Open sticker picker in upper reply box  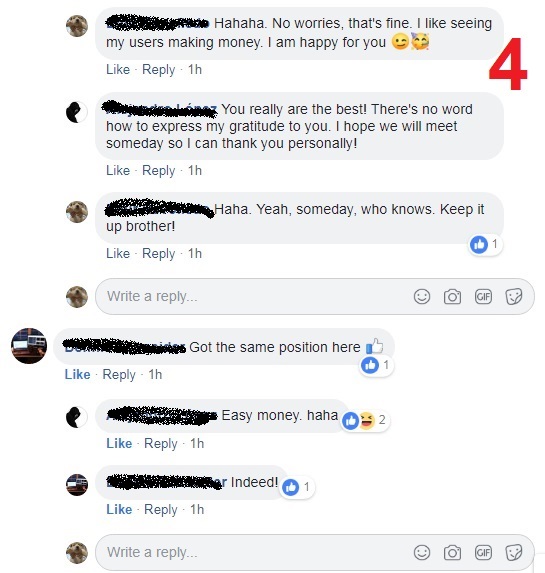(x=514, y=296)
